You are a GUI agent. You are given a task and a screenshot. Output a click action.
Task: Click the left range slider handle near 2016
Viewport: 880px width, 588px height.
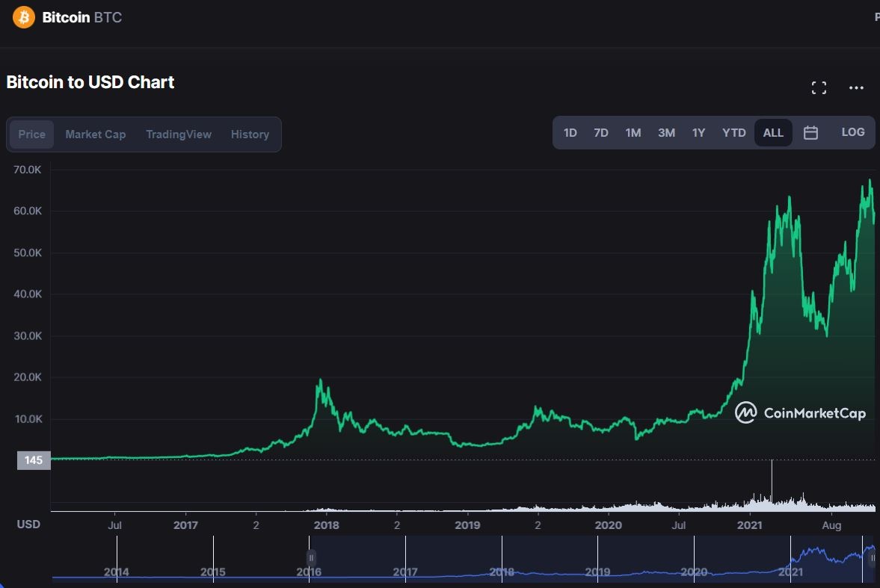coord(311,558)
